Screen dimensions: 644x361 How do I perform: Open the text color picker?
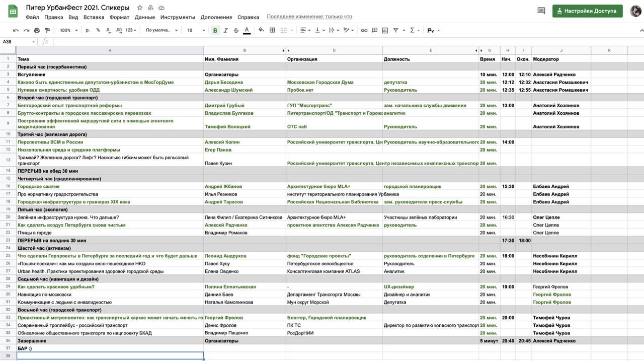tap(247, 30)
